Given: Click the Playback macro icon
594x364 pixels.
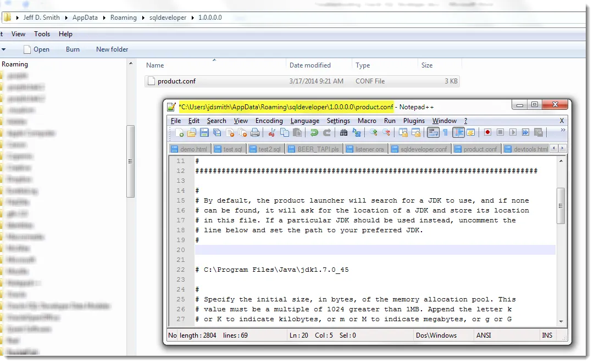Looking at the screenshot, I should coord(513,132).
